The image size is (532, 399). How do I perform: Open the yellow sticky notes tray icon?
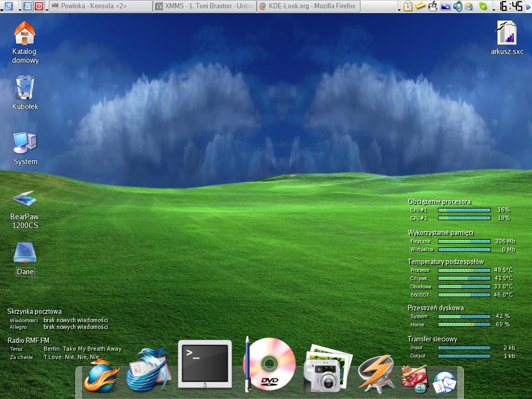(420, 6)
